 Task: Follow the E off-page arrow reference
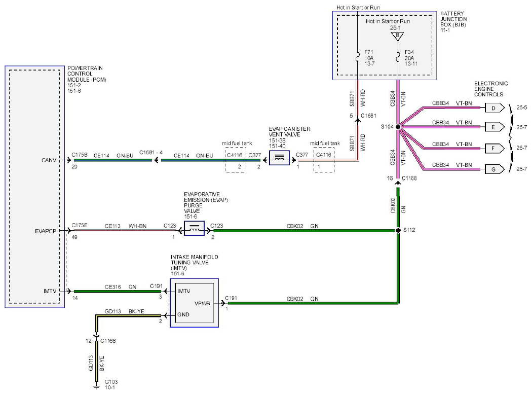click(x=495, y=127)
